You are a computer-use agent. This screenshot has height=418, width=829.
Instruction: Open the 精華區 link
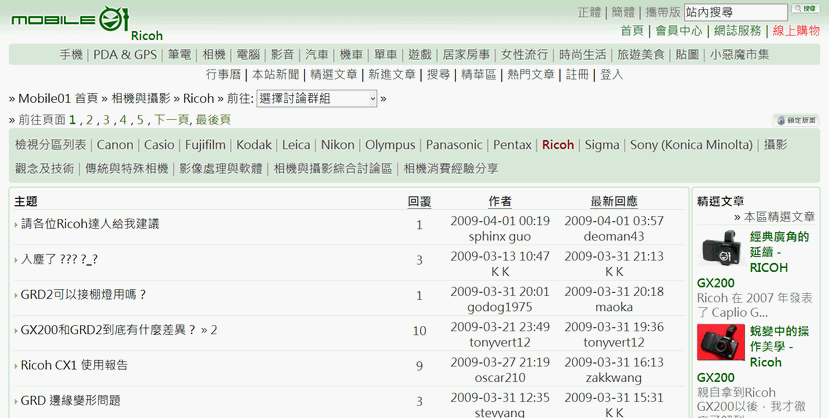[x=478, y=75]
